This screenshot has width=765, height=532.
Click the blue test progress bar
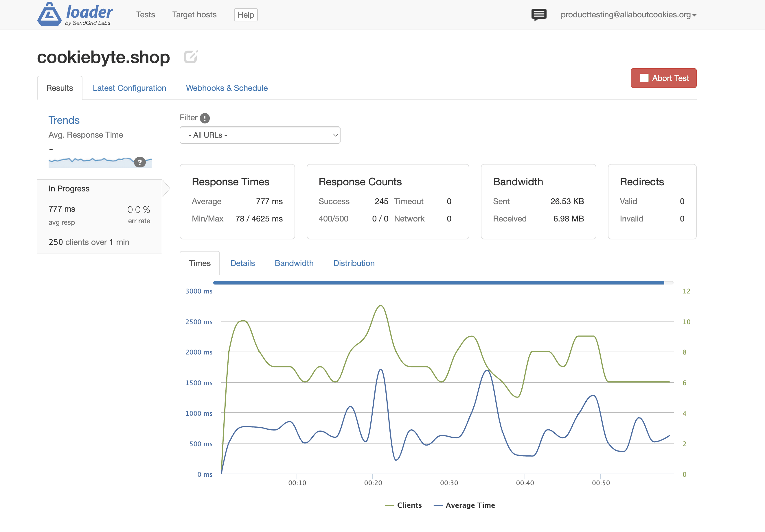[x=438, y=283]
